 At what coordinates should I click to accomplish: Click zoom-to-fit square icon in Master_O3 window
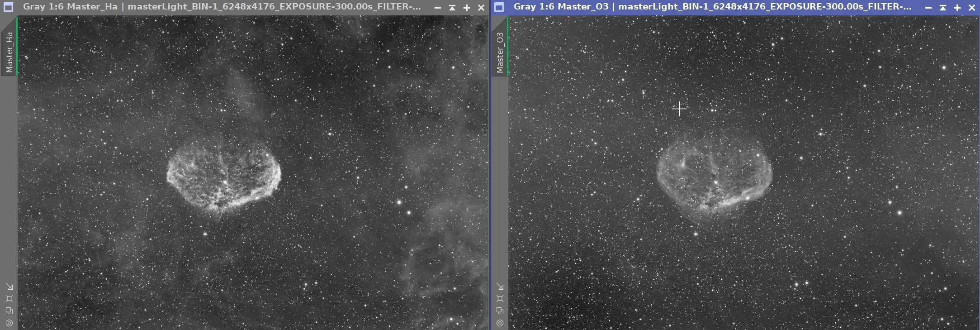[x=500, y=298]
